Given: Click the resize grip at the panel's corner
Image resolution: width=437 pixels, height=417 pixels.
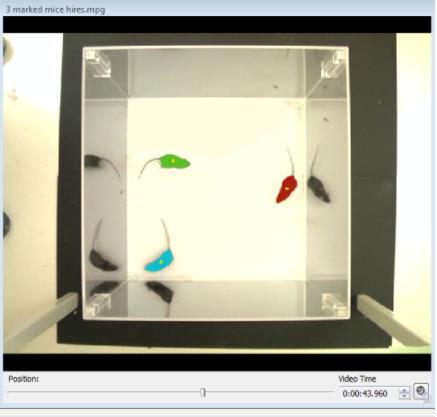Looking at the screenshot, I should click(x=427, y=402).
